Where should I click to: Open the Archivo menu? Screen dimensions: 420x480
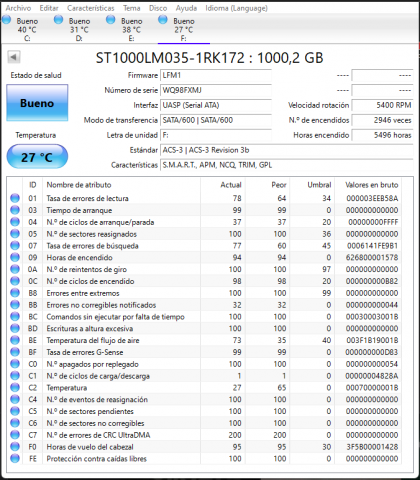click(x=18, y=8)
